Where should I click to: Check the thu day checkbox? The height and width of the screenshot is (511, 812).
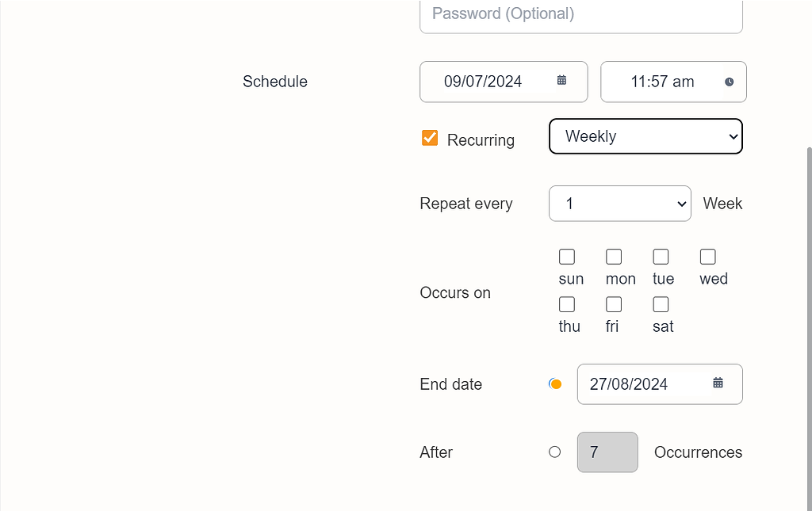(567, 304)
